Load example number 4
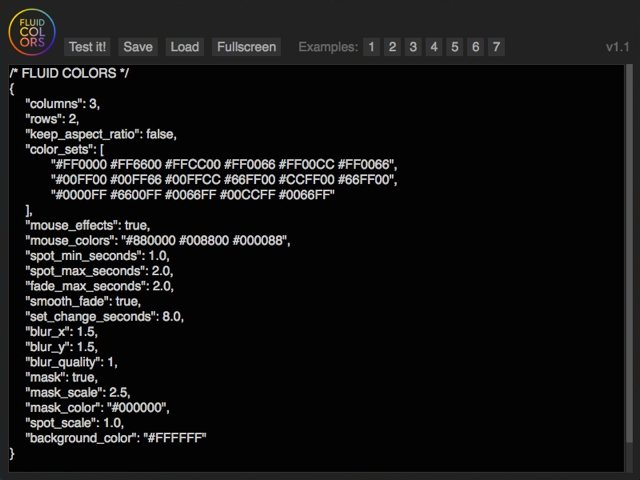This screenshot has height=480, width=640. 434,47
